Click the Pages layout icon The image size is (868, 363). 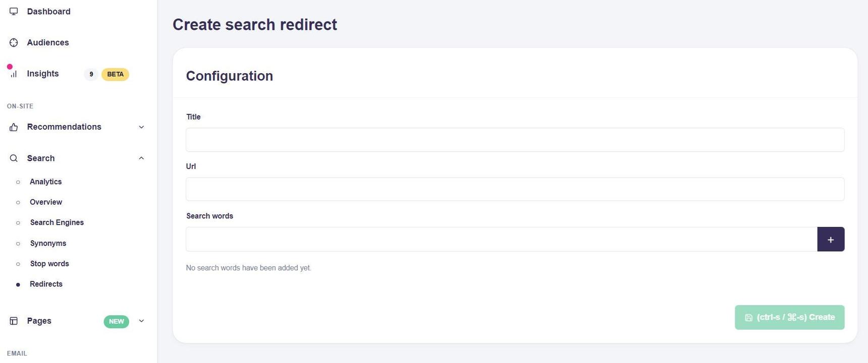click(14, 321)
